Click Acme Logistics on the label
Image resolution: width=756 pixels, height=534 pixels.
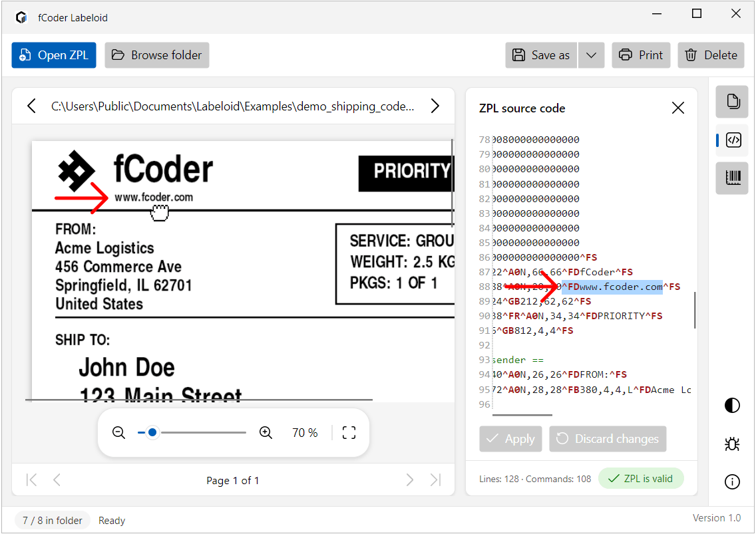click(104, 248)
